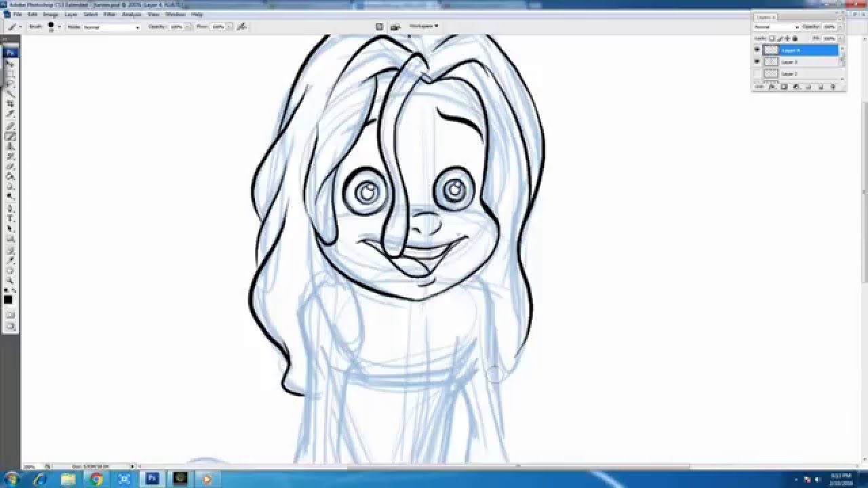The width and height of the screenshot is (868, 488).
Task: Click the Delete layer trash icon
Action: pyautogui.click(x=833, y=86)
